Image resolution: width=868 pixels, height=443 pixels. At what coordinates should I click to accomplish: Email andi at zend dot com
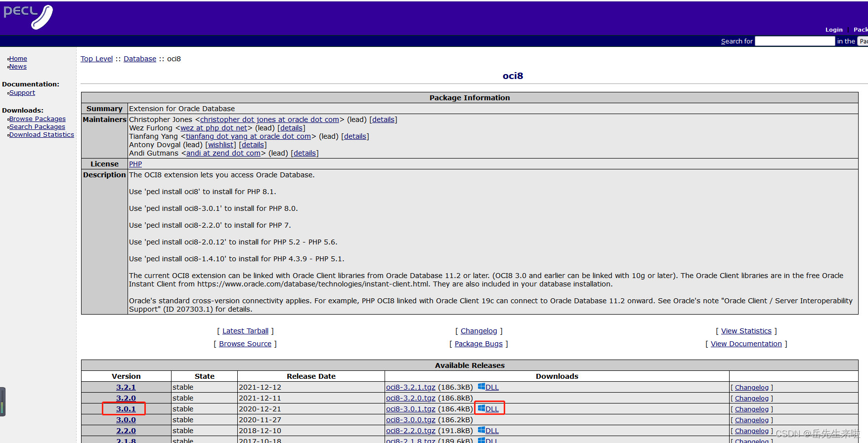(223, 153)
